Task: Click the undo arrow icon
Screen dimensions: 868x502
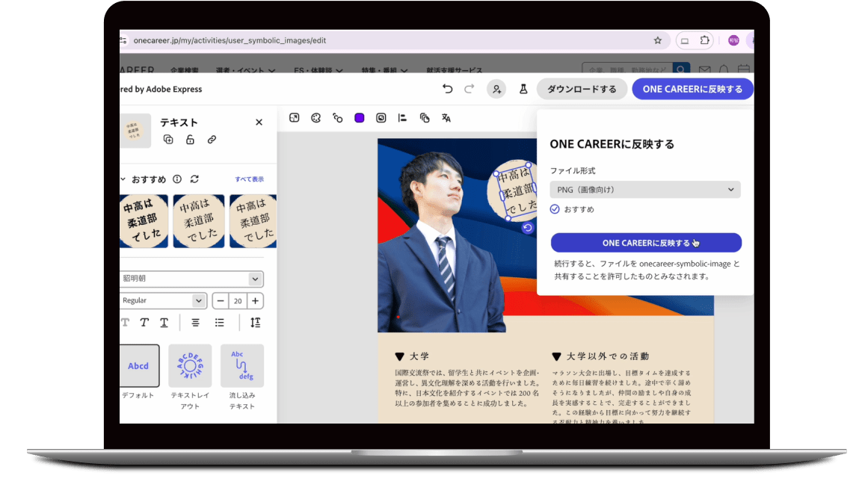Action: [x=447, y=89]
